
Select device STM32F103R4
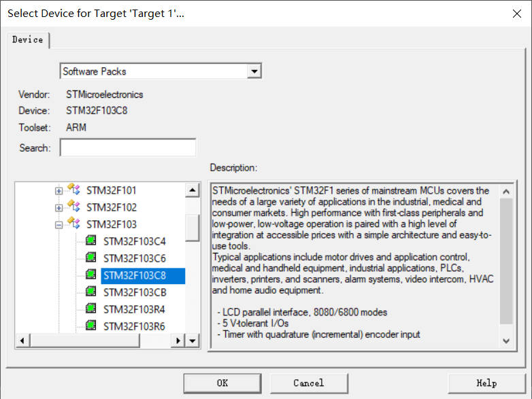134,309
